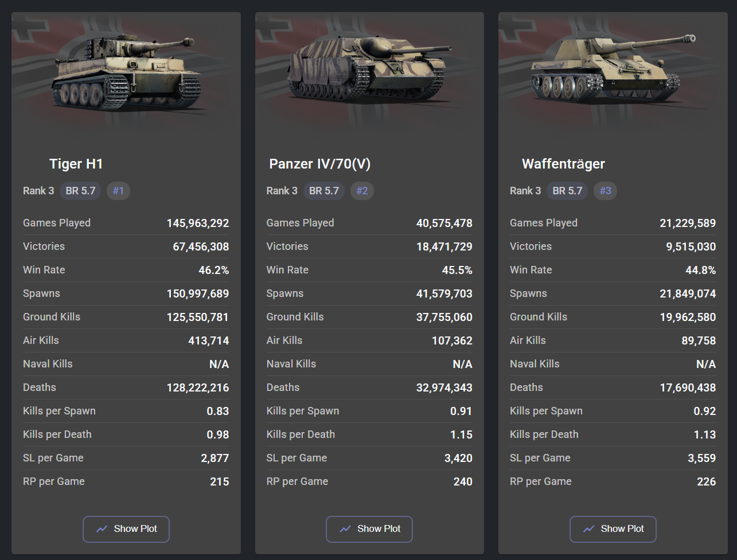Click the chart icon in Tiger H1's Show Plot
Screen dimensions: 737x560
click(102, 529)
